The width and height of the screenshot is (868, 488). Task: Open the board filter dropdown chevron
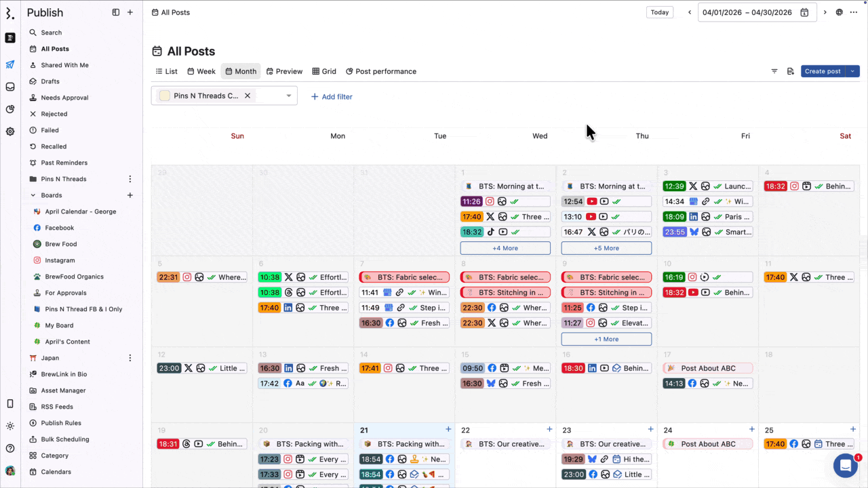click(288, 96)
